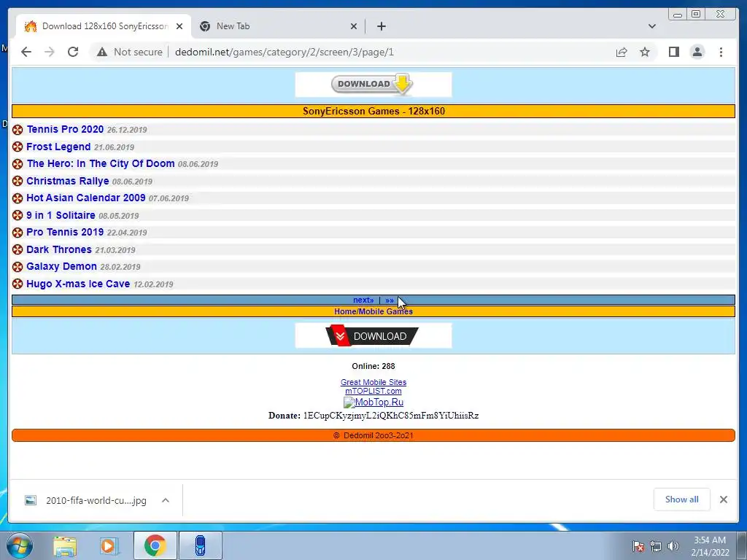Open the Tennis Pro 2020 game link

click(x=65, y=130)
